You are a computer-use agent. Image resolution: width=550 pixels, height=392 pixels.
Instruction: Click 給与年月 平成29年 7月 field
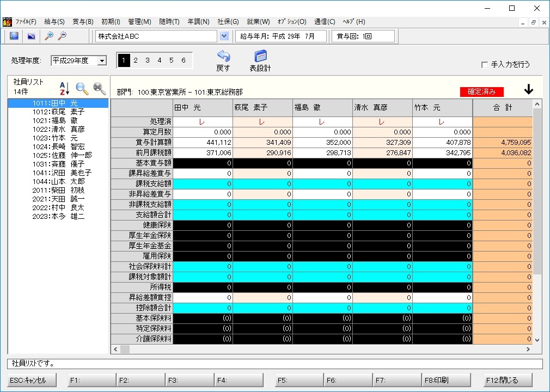click(281, 36)
